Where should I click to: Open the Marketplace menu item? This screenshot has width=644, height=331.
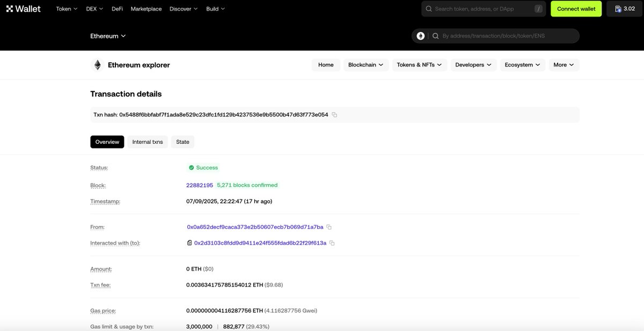pos(146,9)
